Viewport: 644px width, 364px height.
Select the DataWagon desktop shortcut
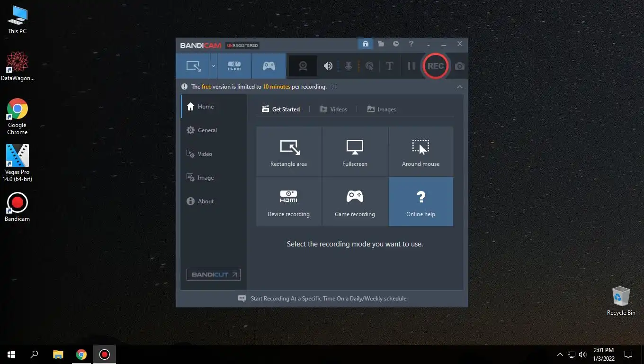pos(17,66)
